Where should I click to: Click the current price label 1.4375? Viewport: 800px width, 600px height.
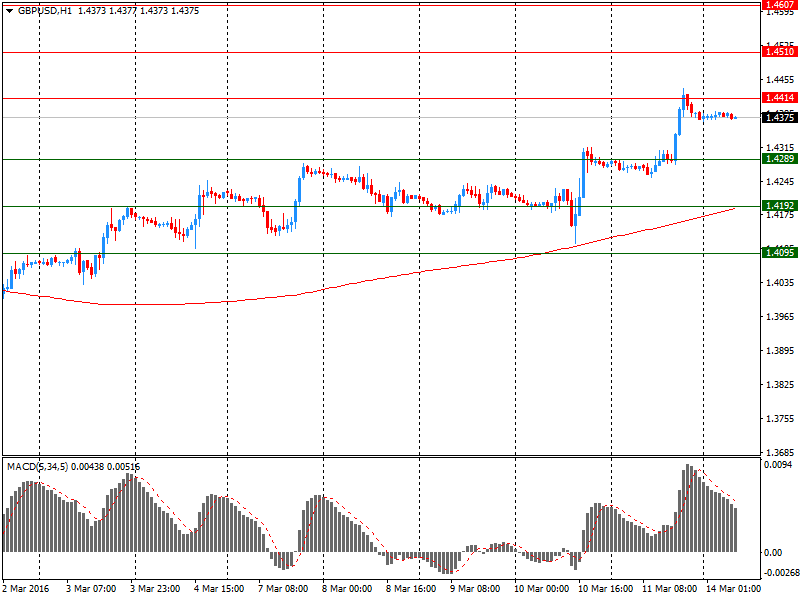(780, 118)
